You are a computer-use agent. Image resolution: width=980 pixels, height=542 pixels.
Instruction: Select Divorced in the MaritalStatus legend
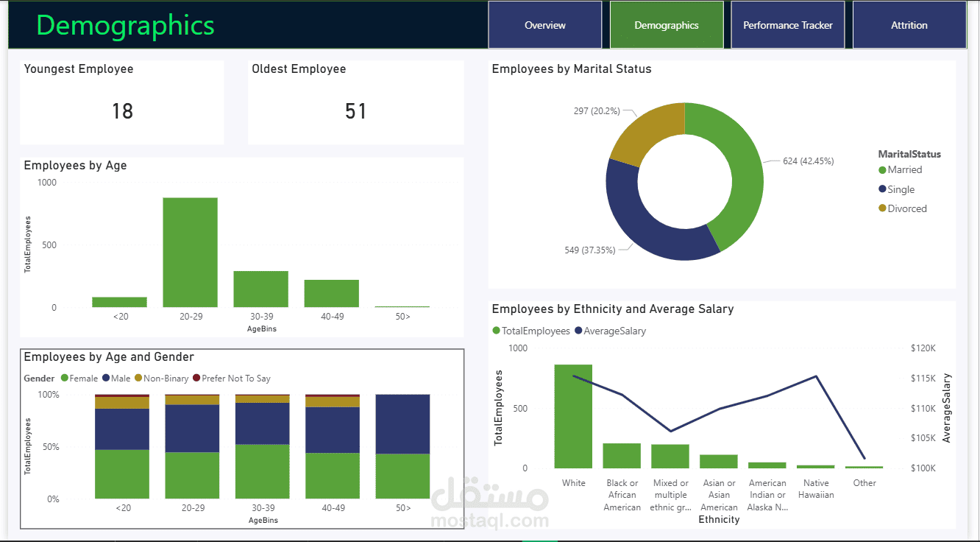coord(902,208)
